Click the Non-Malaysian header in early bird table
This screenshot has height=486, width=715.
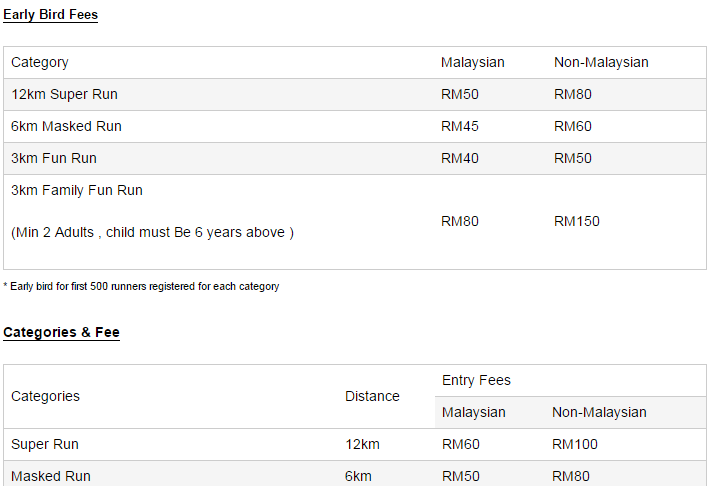tap(601, 62)
